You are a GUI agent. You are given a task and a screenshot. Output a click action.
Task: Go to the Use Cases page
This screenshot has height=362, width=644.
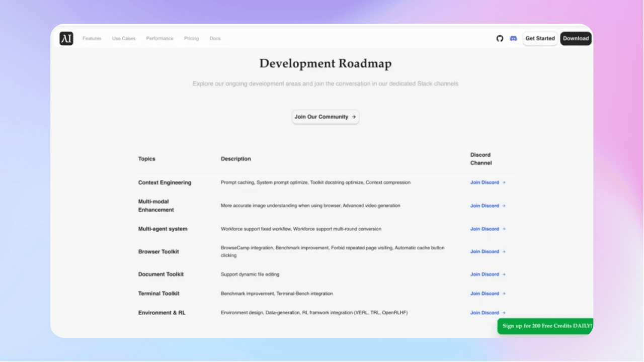coord(123,39)
